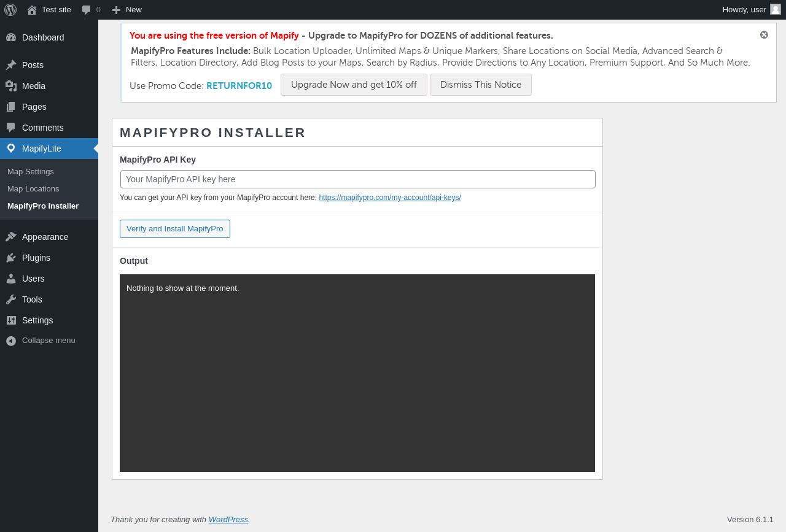Click the Appearance paintbrush icon
Image resolution: width=786 pixels, height=532 pixels.
point(11,237)
